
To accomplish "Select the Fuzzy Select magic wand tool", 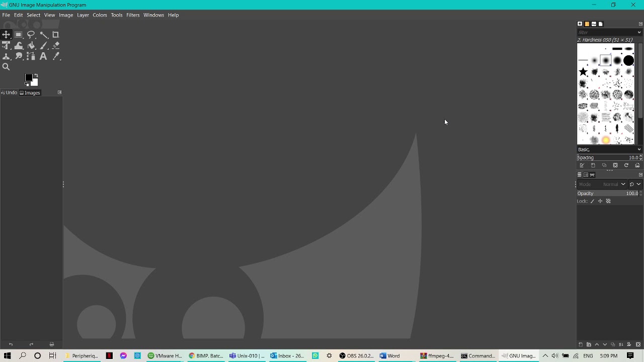I will point(44,35).
